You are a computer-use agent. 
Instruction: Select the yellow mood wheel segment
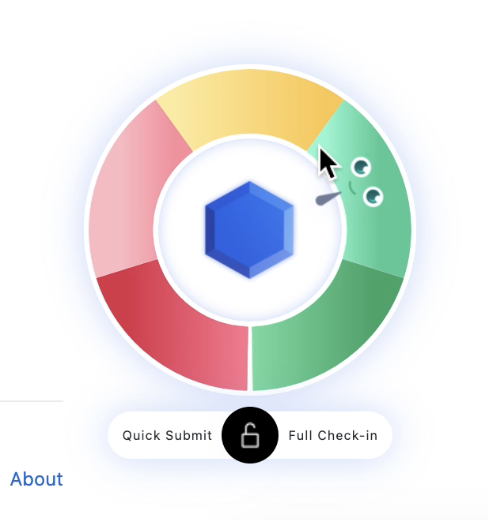pyautogui.click(x=250, y=103)
